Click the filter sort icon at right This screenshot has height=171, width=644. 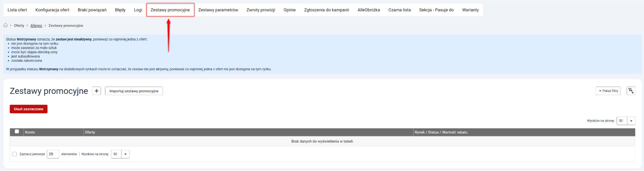[x=631, y=91]
